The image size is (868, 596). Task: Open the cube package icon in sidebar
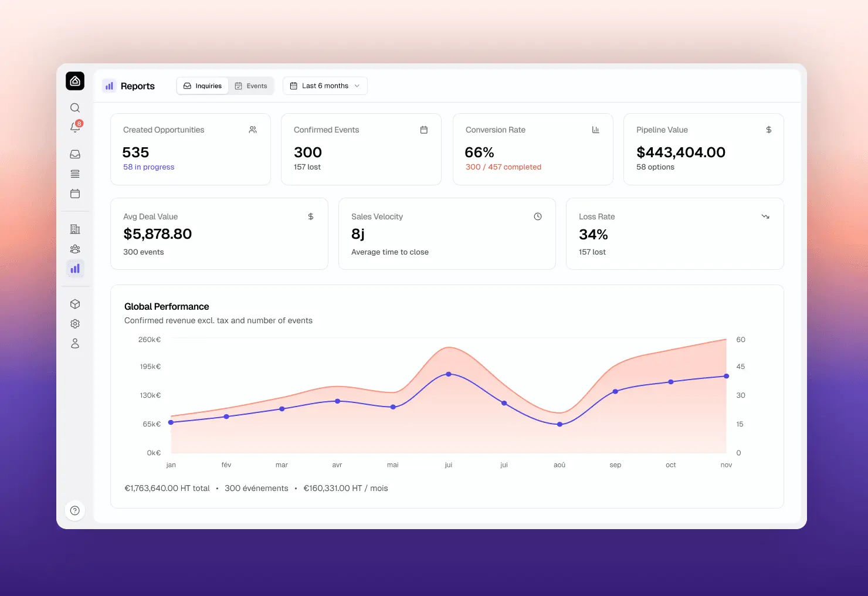tap(75, 304)
